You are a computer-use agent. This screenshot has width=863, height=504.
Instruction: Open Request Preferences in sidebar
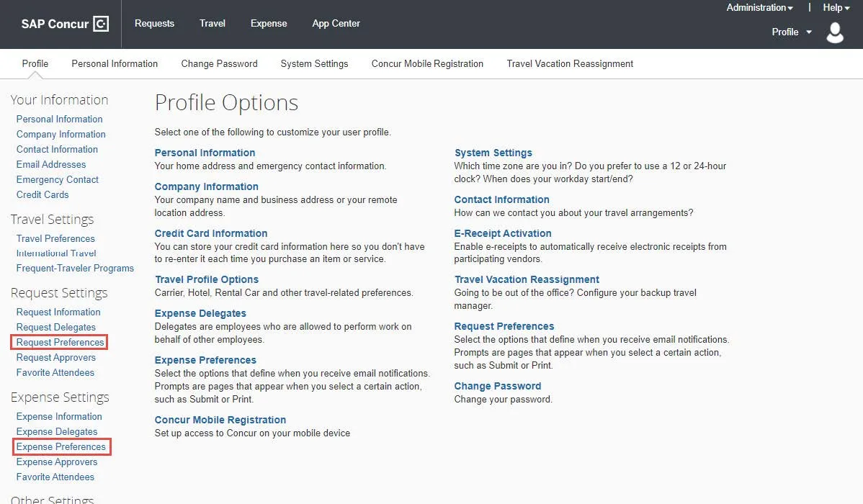point(60,342)
